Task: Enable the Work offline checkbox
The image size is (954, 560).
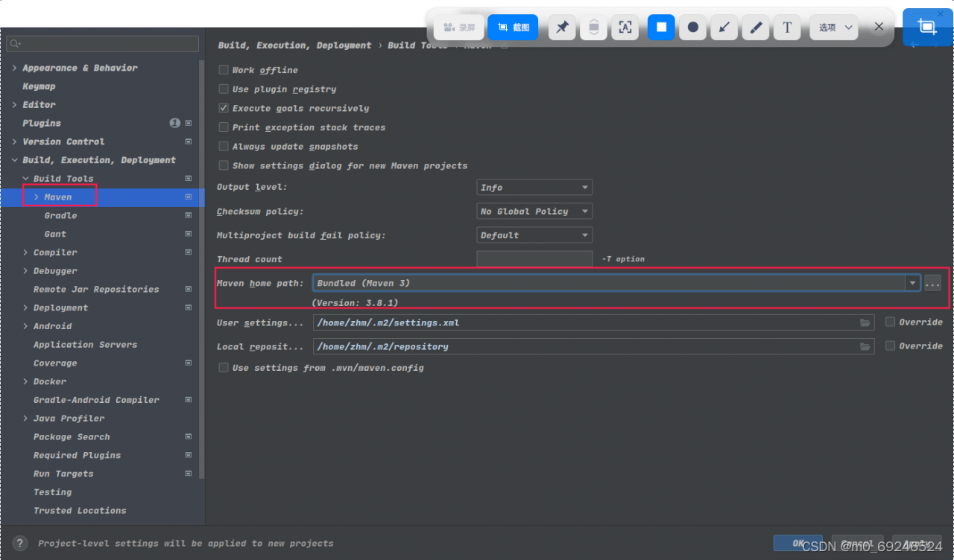Action: point(224,70)
